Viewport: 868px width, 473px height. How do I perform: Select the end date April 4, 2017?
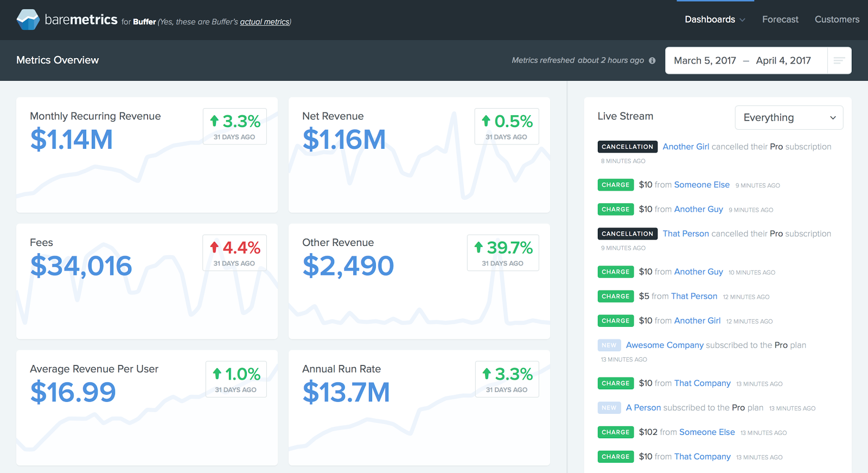click(783, 60)
